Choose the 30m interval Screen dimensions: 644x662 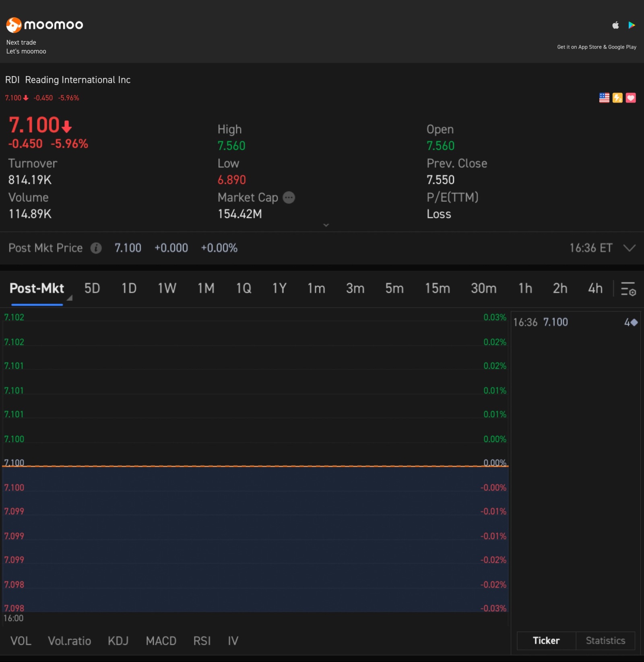click(x=484, y=289)
